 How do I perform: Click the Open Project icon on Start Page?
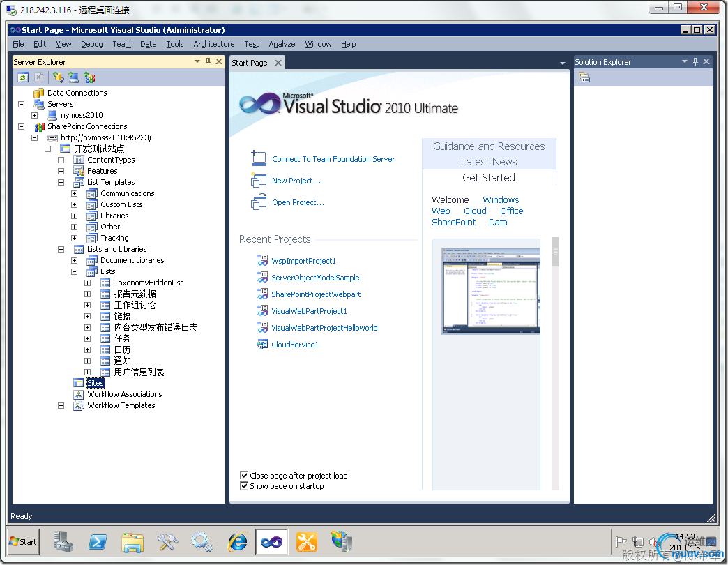tap(258, 202)
